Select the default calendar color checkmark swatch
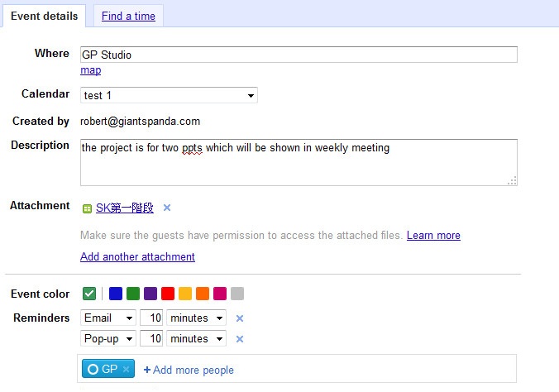Image resolution: width=559 pixels, height=392 pixels. 89,294
